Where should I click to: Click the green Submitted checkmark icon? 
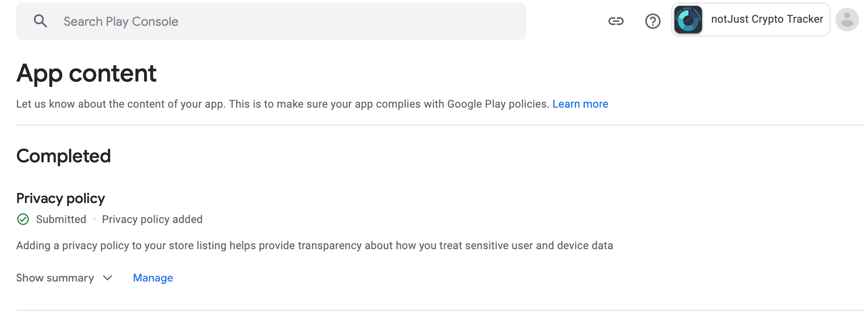23,219
